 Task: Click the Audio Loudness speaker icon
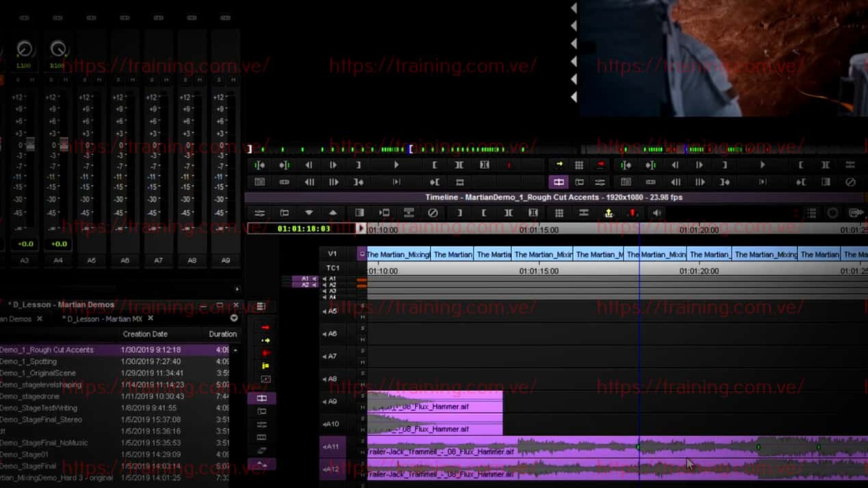pos(657,213)
